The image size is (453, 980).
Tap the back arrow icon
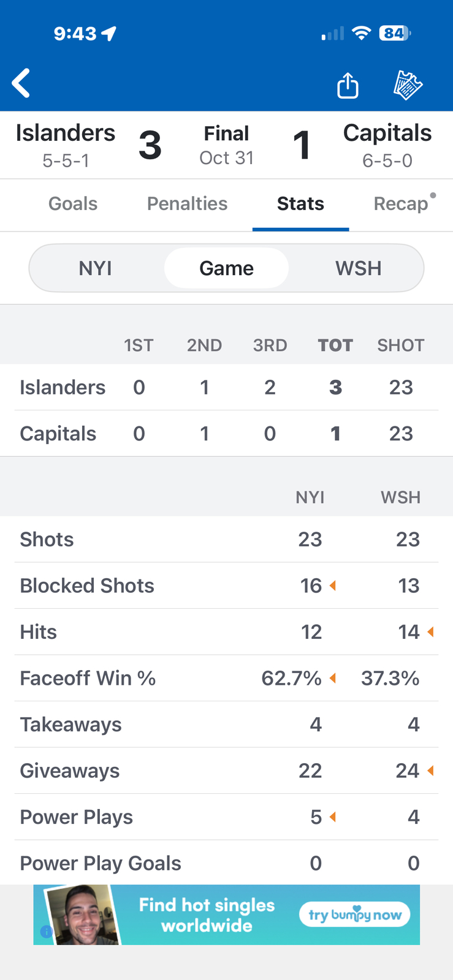(x=21, y=83)
